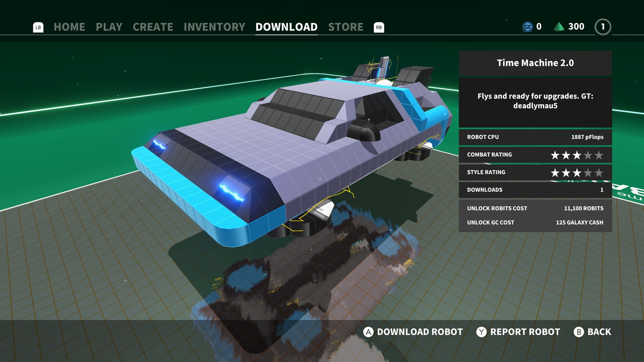Click the player count circle icon
644x362 pixels.
click(x=603, y=27)
